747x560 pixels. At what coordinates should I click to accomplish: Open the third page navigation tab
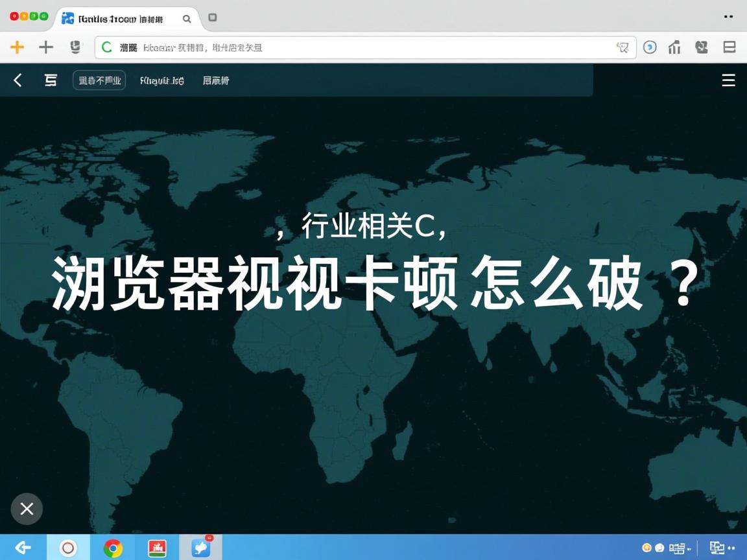pos(216,80)
